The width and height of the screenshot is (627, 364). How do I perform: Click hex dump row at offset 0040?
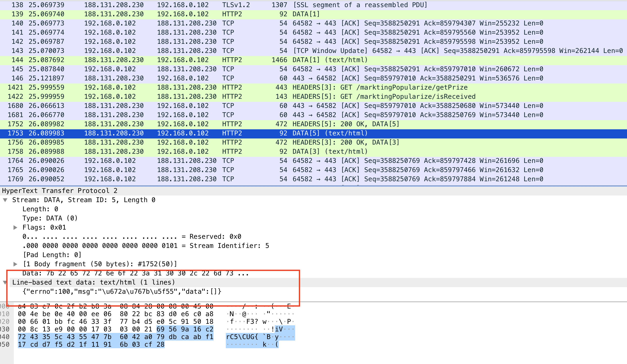(x=115, y=337)
